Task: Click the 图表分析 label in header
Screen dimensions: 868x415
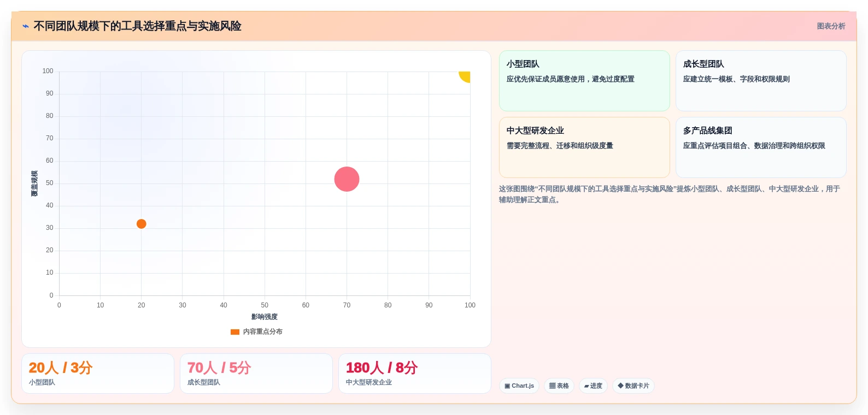Action: [x=831, y=26]
